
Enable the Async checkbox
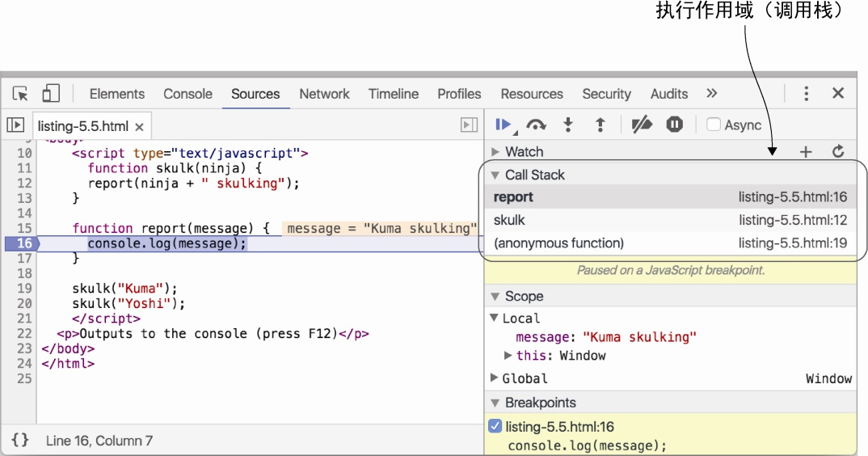714,125
